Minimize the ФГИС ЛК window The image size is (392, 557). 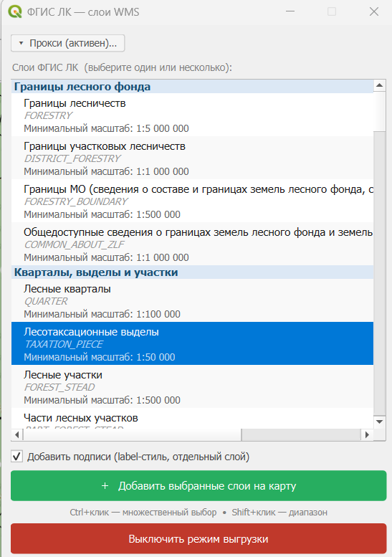tap(290, 11)
